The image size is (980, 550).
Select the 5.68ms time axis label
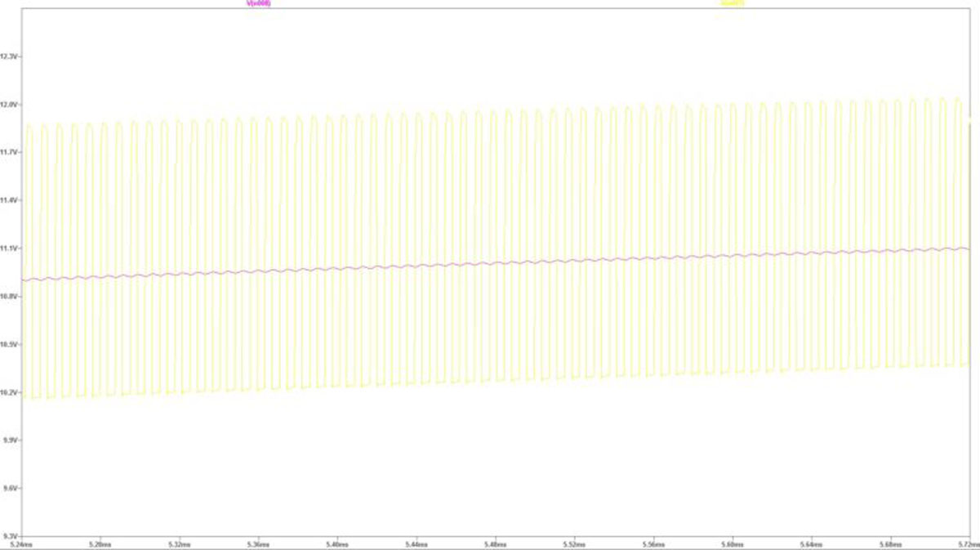[x=890, y=543]
